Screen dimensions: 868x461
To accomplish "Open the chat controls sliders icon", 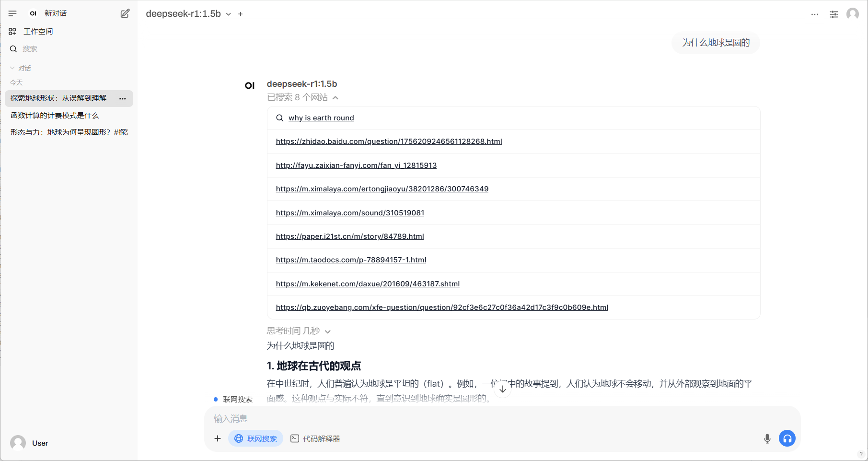I will (x=834, y=14).
